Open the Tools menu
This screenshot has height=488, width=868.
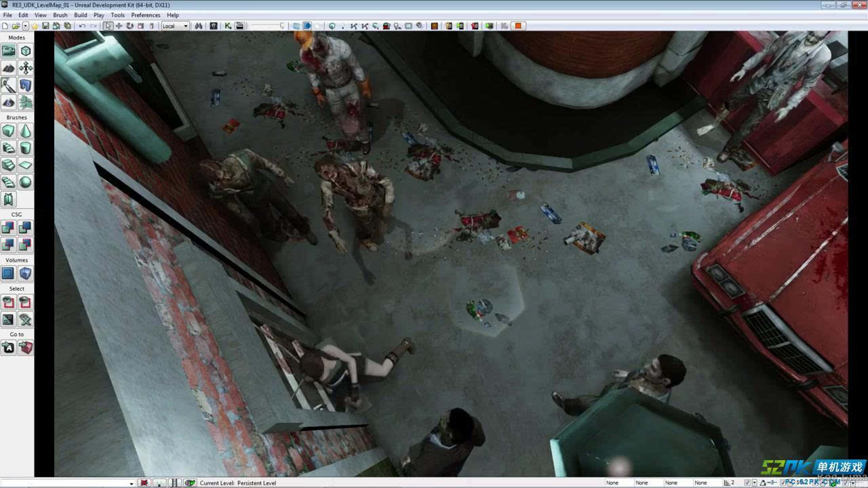pyautogui.click(x=118, y=15)
